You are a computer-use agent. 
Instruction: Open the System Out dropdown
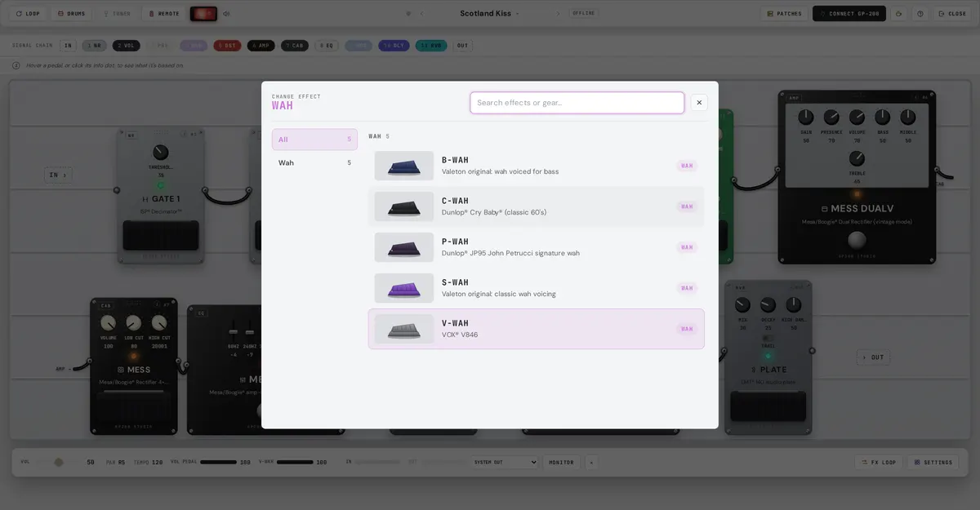pyautogui.click(x=505, y=462)
